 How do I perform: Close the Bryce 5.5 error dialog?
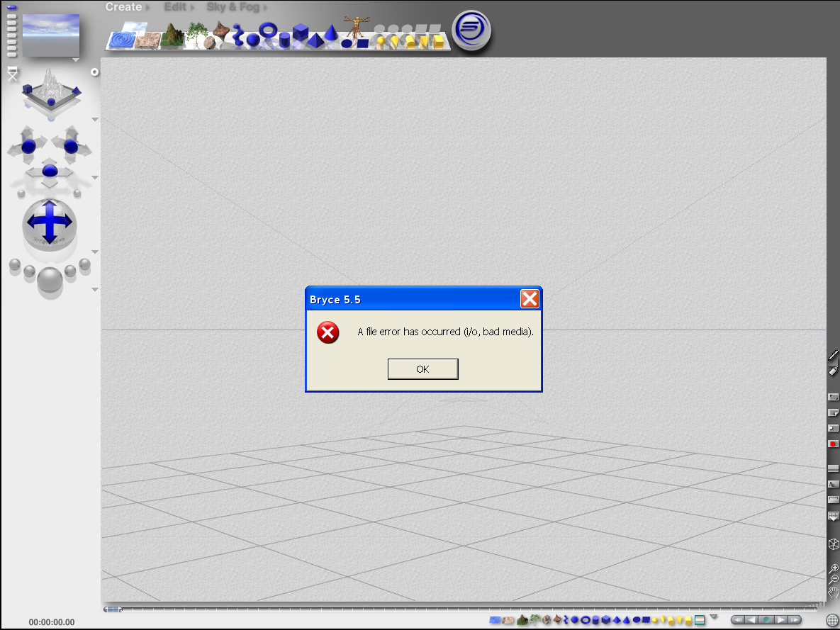[530, 299]
